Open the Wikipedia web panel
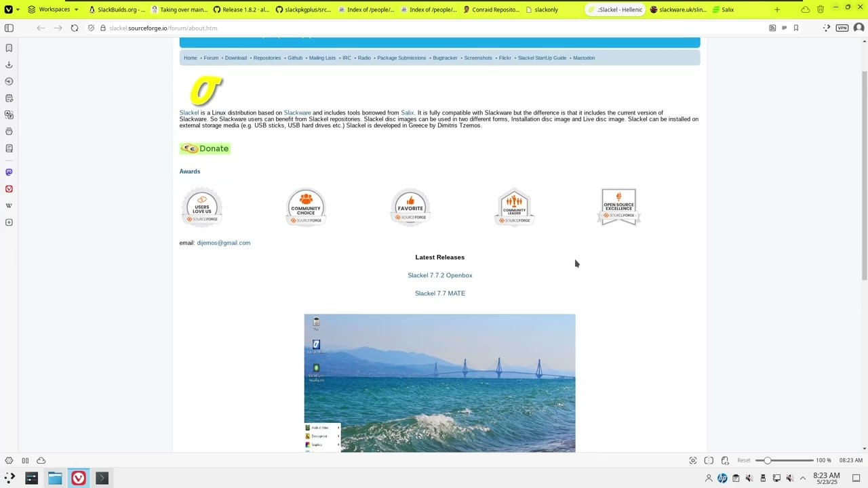The width and height of the screenshot is (868, 488). pos(9,205)
